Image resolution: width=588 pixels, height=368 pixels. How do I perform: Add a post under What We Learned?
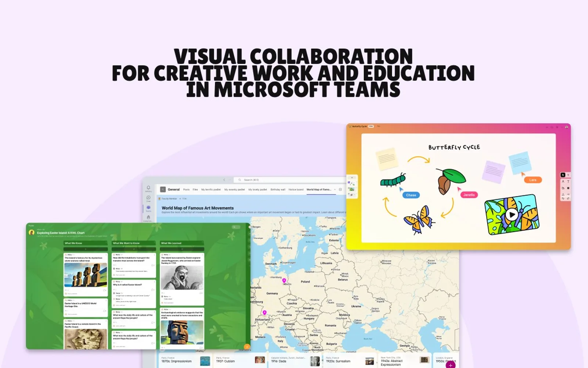pos(182,249)
